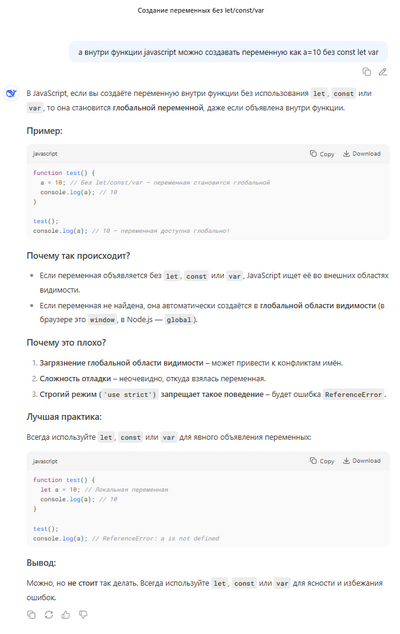Click the inline 'use strict' code snippet
This screenshot has height=634, width=400.
point(130,395)
